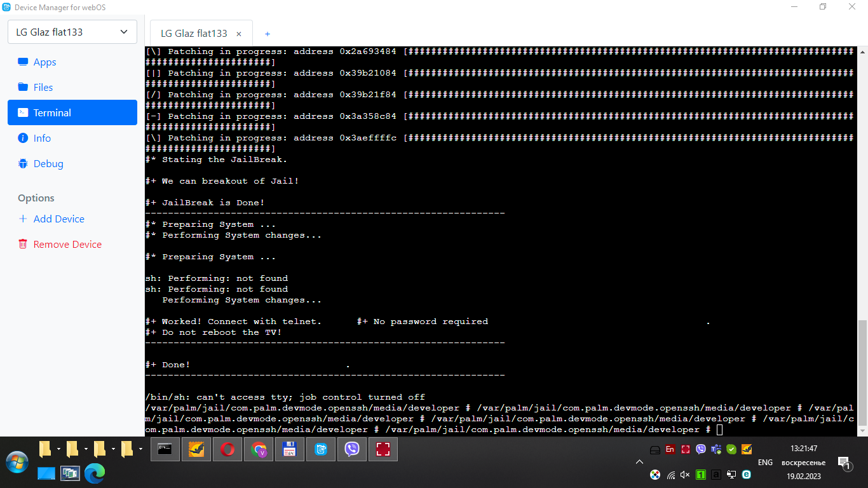The height and width of the screenshot is (488, 868).
Task: Open the Command Prompt taskbar icon
Action: 165,450
